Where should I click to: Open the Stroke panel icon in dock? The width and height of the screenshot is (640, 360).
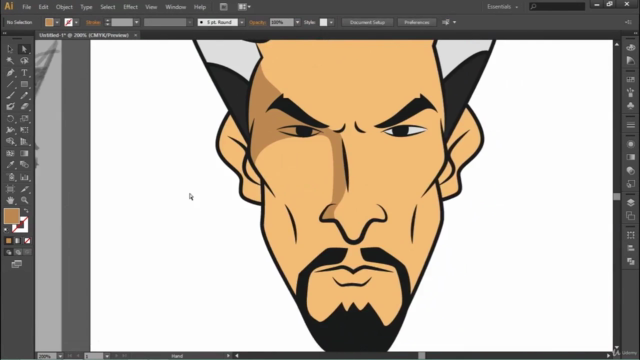coord(631,125)
